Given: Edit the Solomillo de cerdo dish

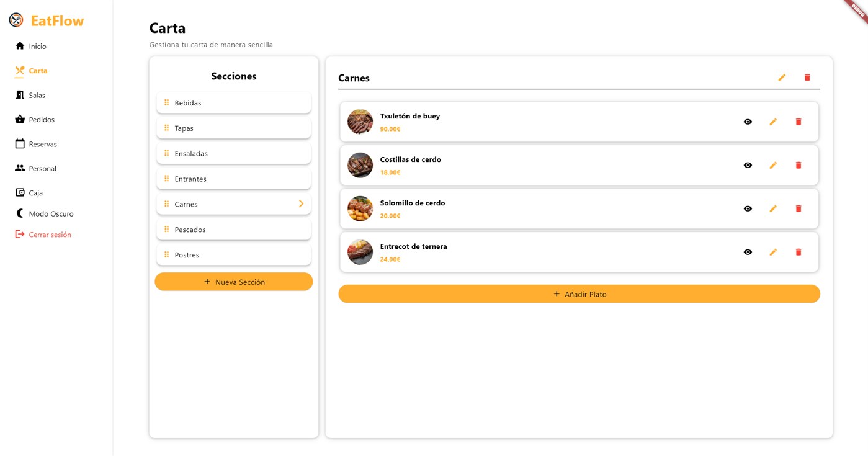Looking at the screenshot, I should 773,208.
